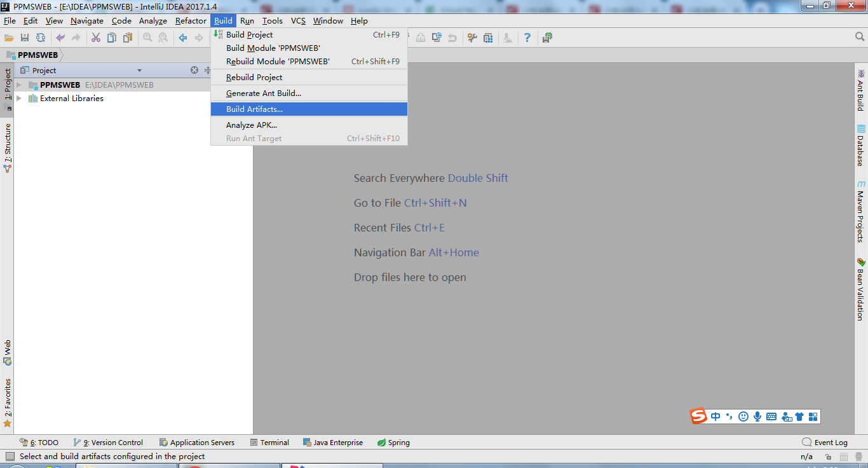Click the Synchronize toolbar icon

click(x=41, y=38)
